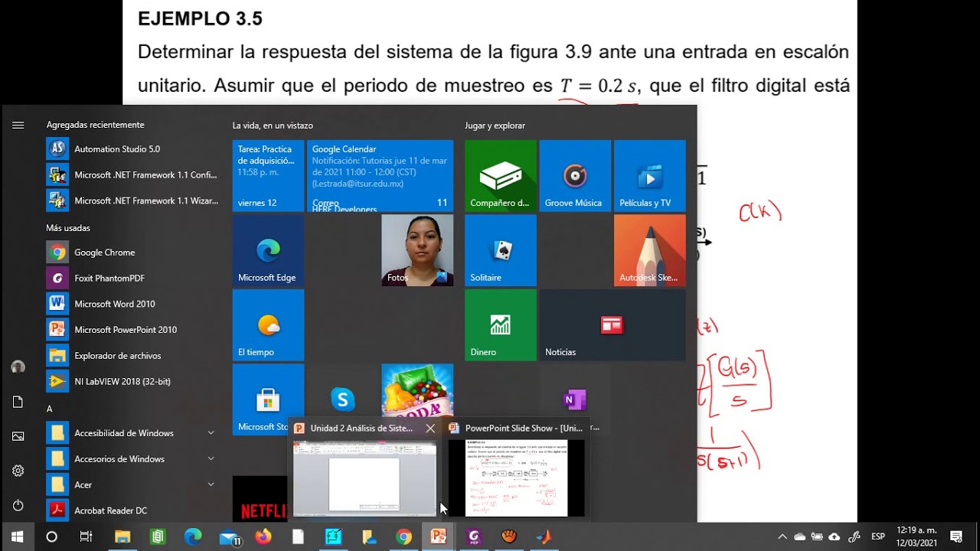Open the user account icon in Start sidebar

click(18, 367)
